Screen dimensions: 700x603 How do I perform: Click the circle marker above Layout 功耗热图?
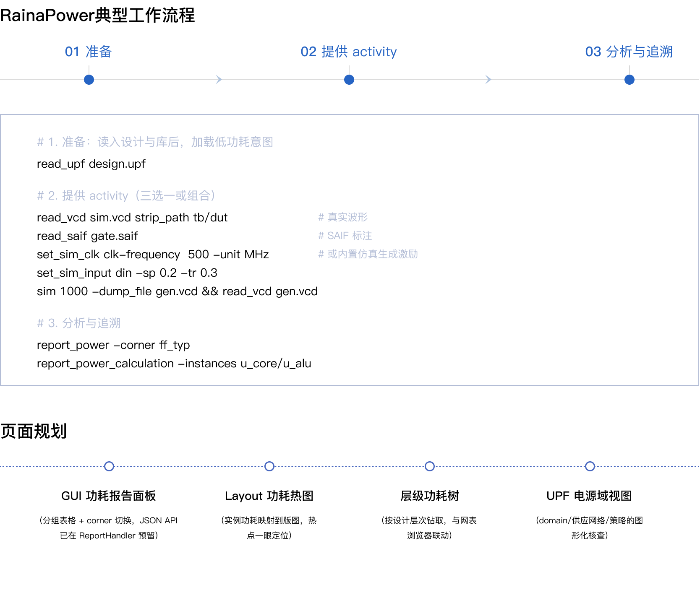click(x=269, y=466)
